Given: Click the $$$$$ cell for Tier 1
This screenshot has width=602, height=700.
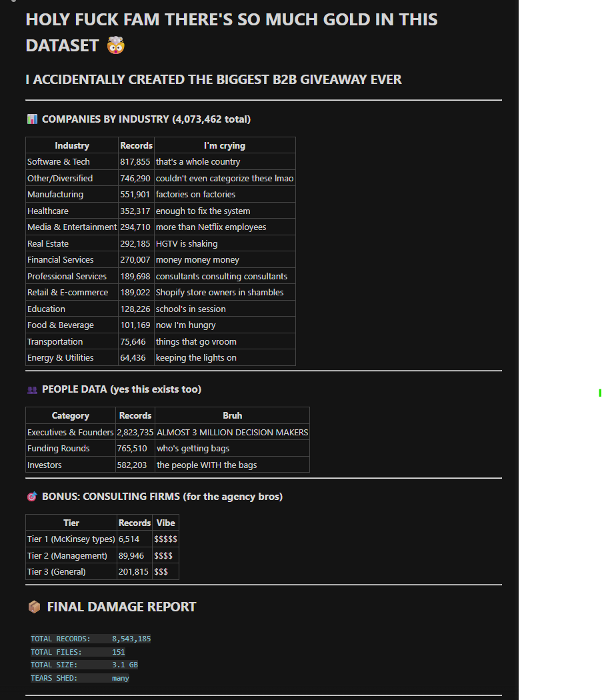Looking at the screenshot, I should (165, 539).
